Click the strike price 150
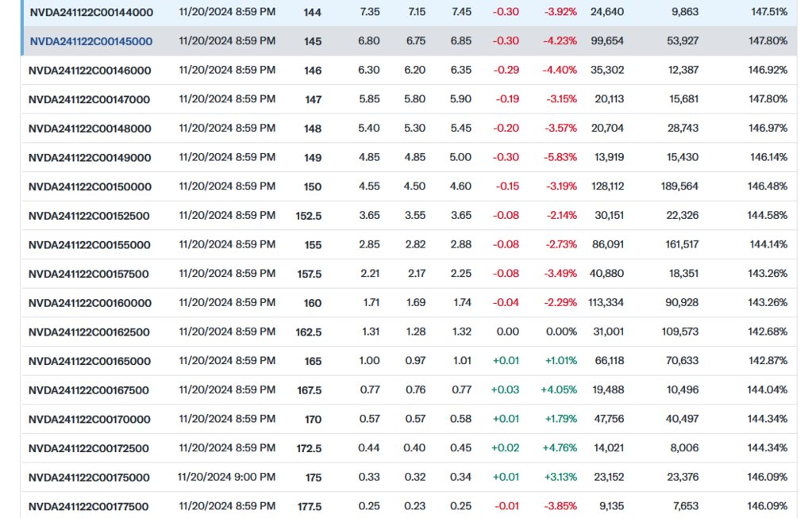This screenshot has height=518, width=812. click(312, 186)
